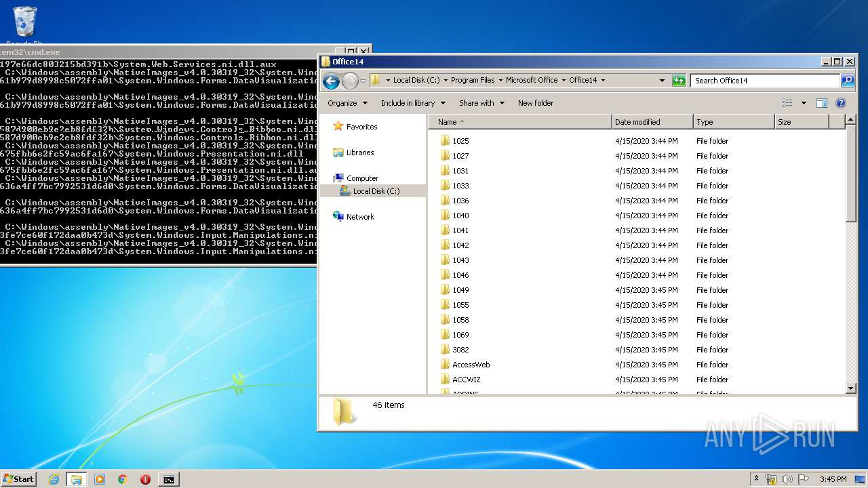Click the network tray icon
Screen dimensions: 868x488
coord(771,479)
